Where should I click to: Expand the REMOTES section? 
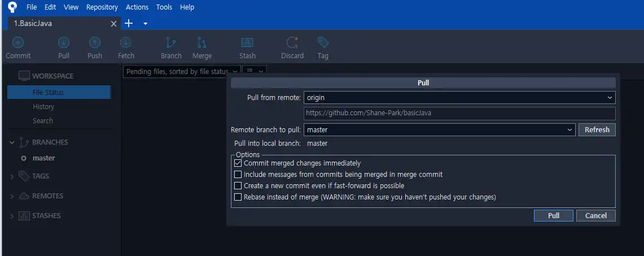click(12, 197)
